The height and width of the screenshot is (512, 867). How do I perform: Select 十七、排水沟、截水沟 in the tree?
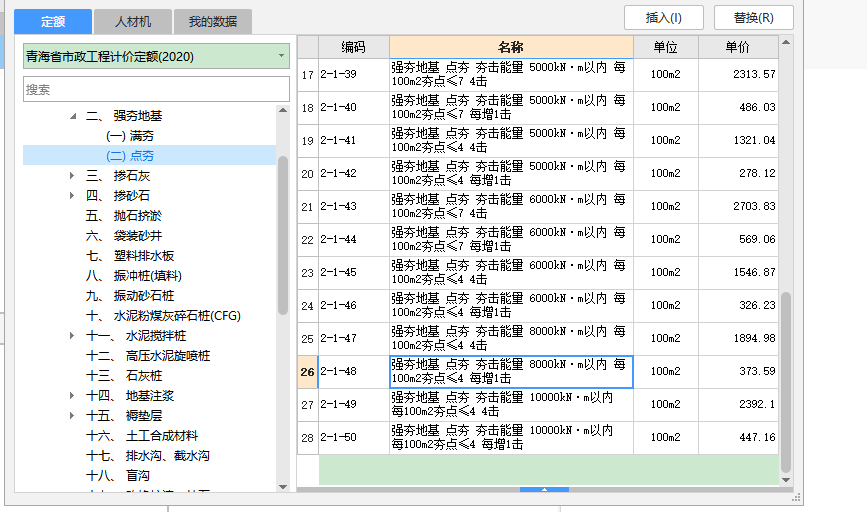click(148, 456)
